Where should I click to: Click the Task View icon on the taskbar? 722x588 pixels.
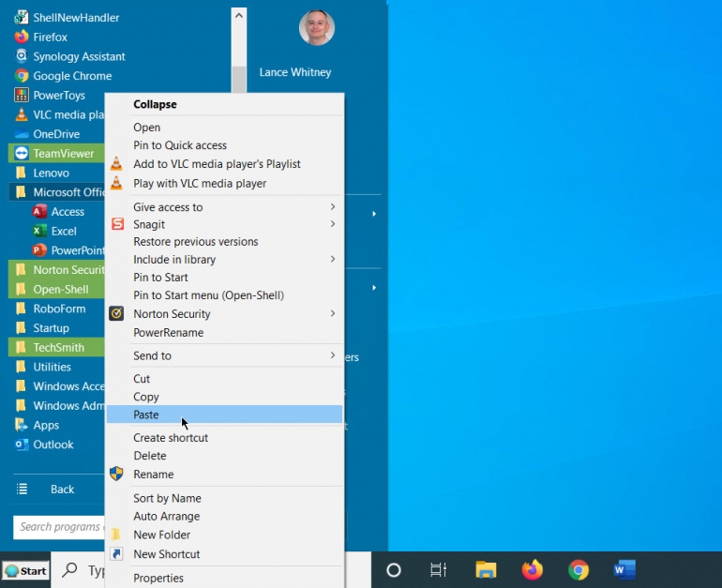click(x=438, y=569)
